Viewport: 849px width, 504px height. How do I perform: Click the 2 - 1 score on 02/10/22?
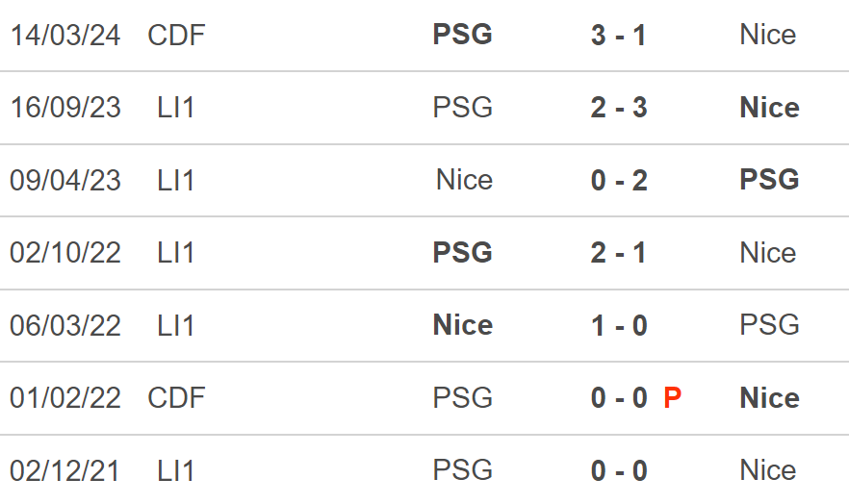click(x=619, y=253)
